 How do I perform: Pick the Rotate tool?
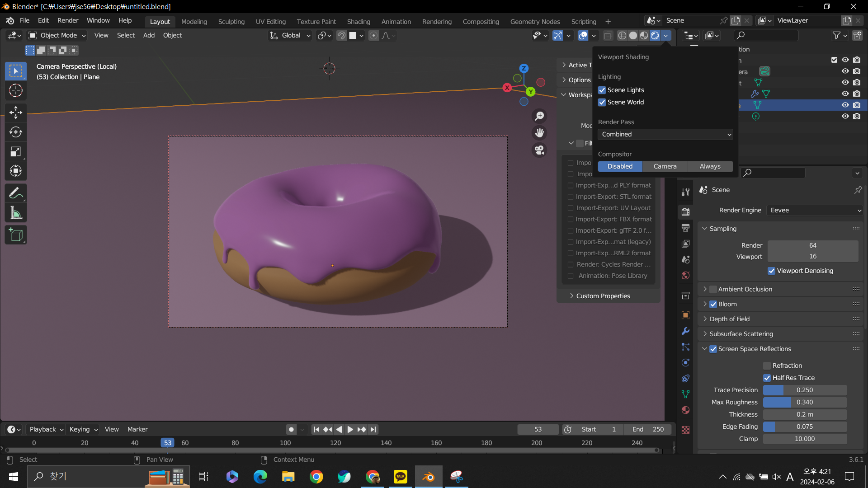click(x=16, y=132)
